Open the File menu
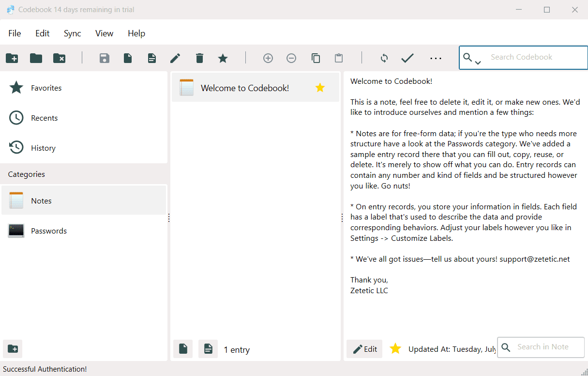Viewport: 588px width, 376px height. (x=15, y=33)
